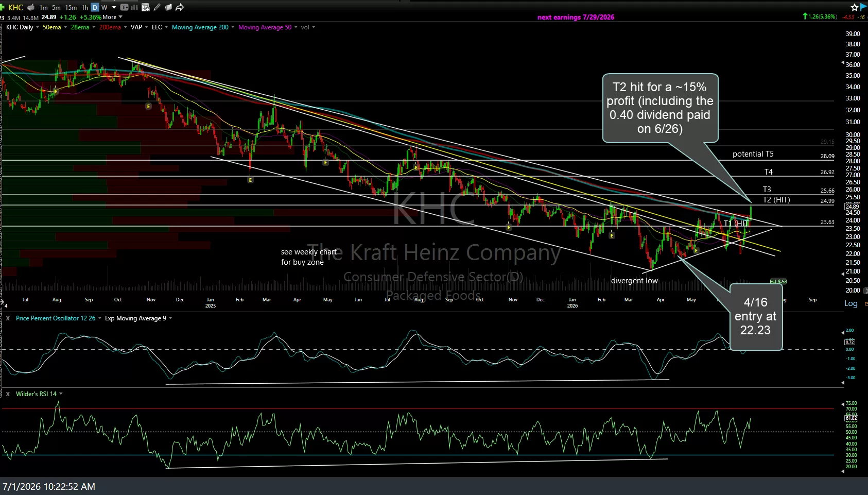Select the Weekly (W) timeframe

click(105, 7)
